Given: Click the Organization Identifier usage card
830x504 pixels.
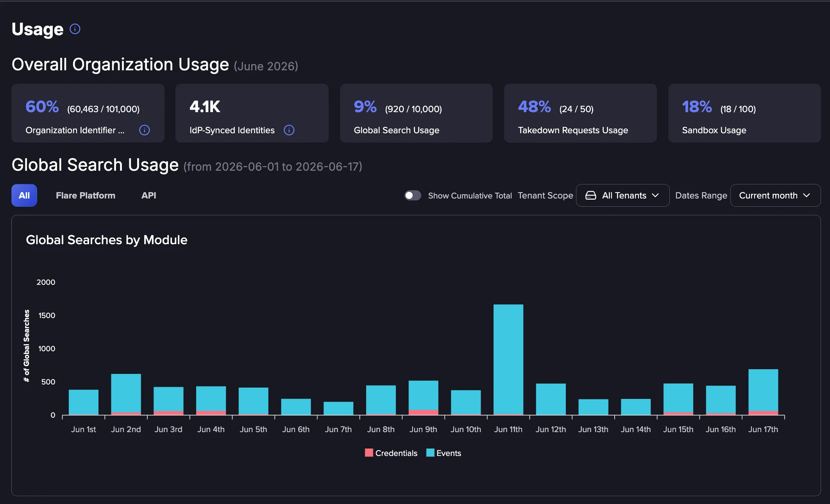Looking at the screenshot, I should (88, 113).
